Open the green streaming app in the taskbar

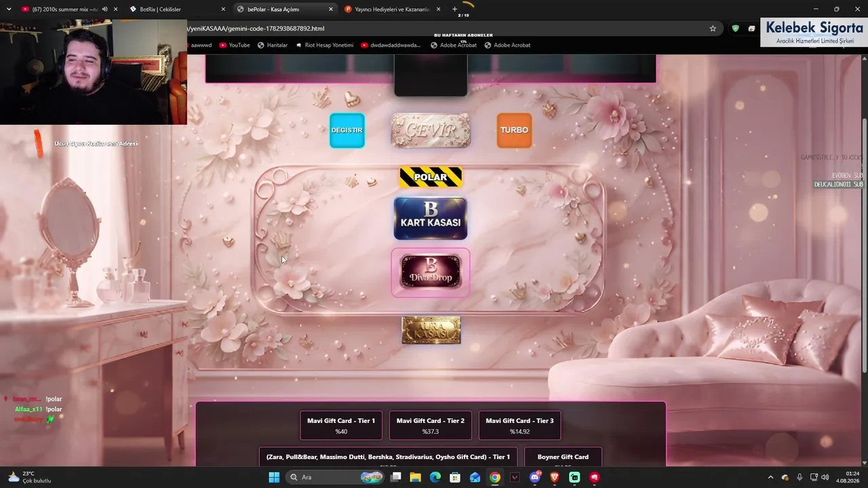pyautogui.click(x=574, y=477)
